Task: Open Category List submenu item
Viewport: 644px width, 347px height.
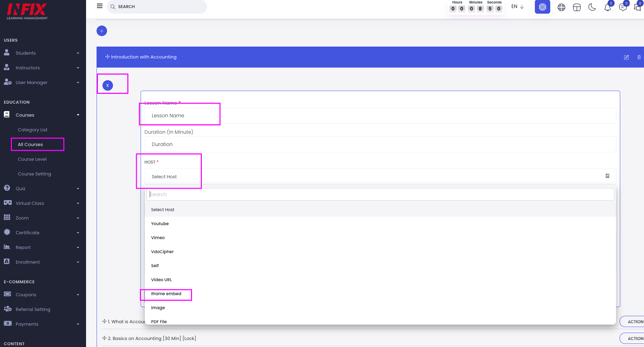Action: 33,130
